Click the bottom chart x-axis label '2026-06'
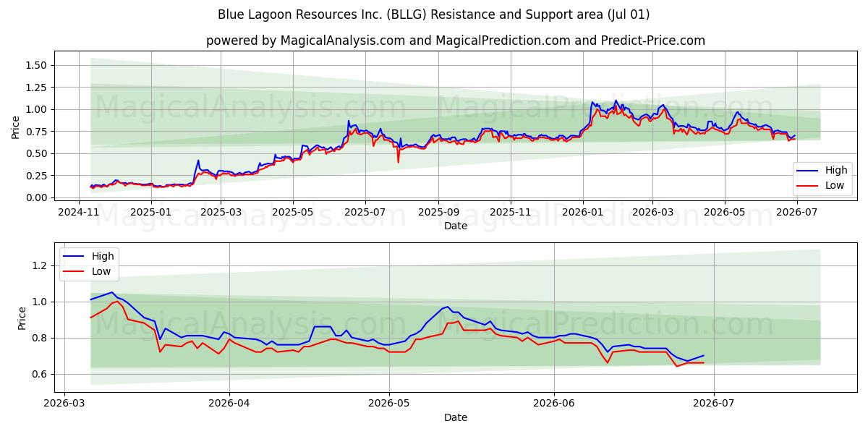The image size is (868, 434). (x=554, y=404)
